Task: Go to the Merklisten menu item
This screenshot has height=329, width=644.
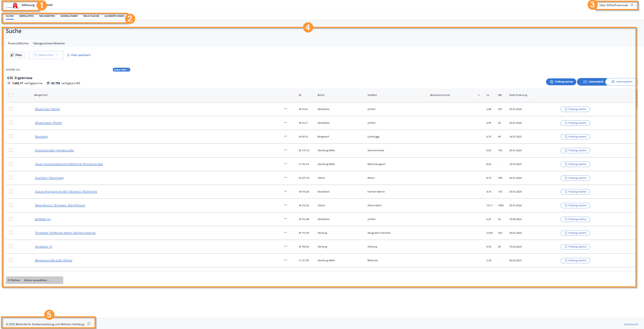Action: [26, 16]
